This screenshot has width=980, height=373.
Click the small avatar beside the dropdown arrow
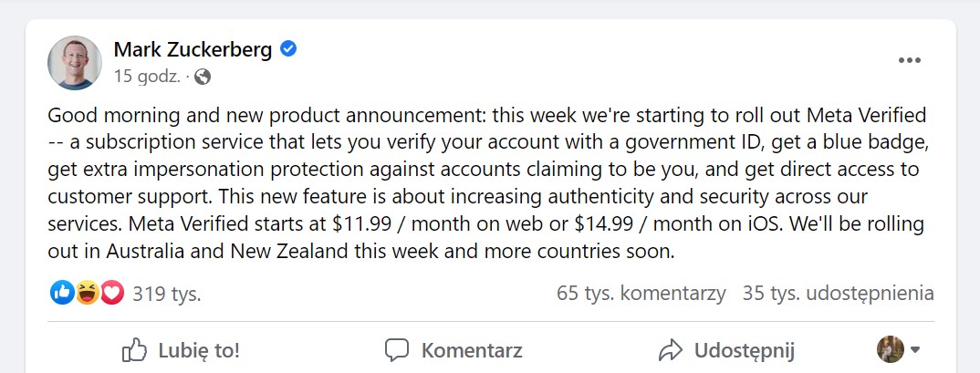coord(890,349)
